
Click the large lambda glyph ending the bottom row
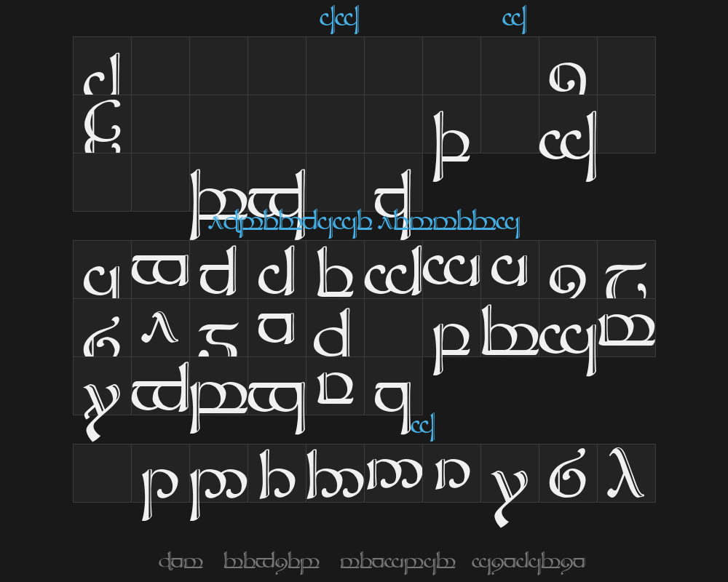point(626,473)
